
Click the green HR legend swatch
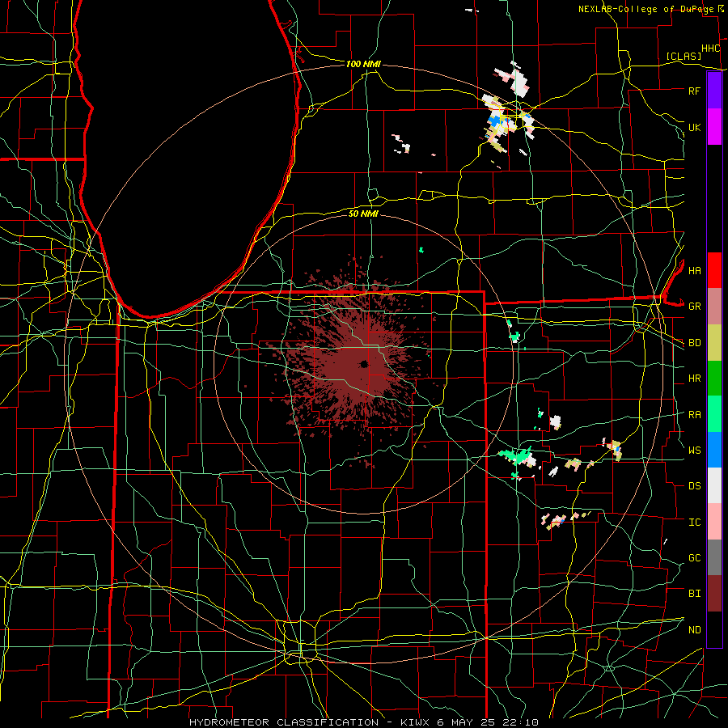pyautogui.click(x=714, y=379)
